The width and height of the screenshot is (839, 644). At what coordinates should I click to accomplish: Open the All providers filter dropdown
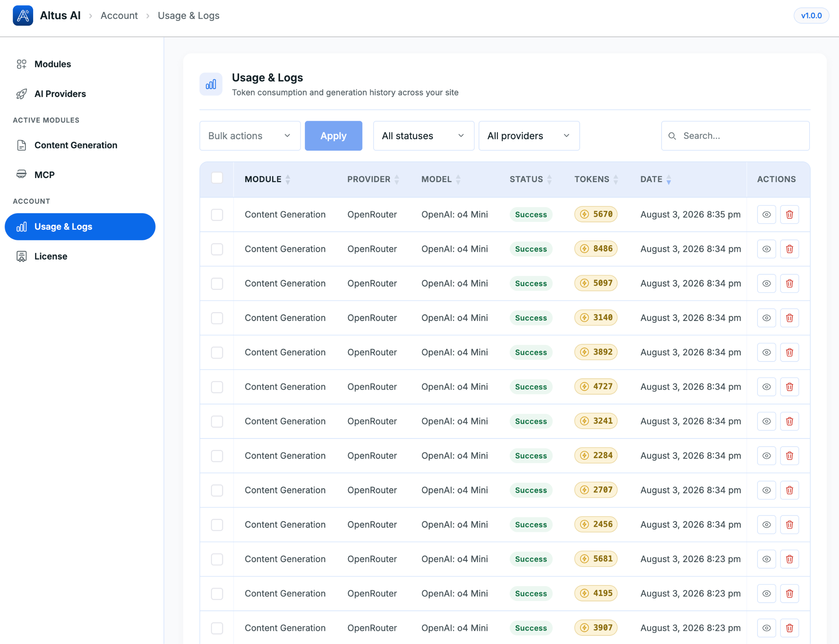pos(529,136)
